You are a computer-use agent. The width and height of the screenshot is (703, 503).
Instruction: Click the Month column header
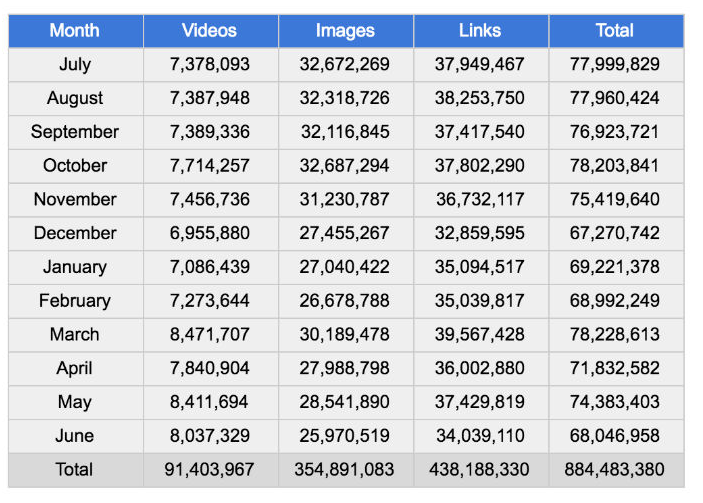[x=75, y=30]
